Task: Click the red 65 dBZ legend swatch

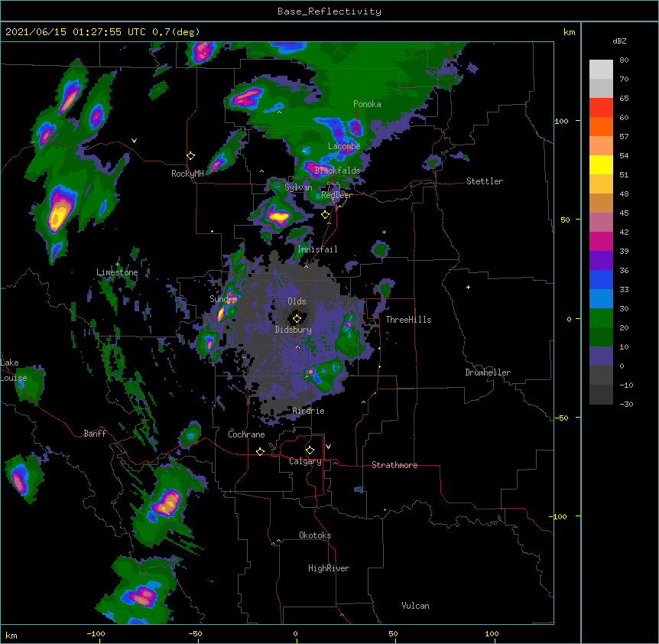Action: (x=601, y=107)
